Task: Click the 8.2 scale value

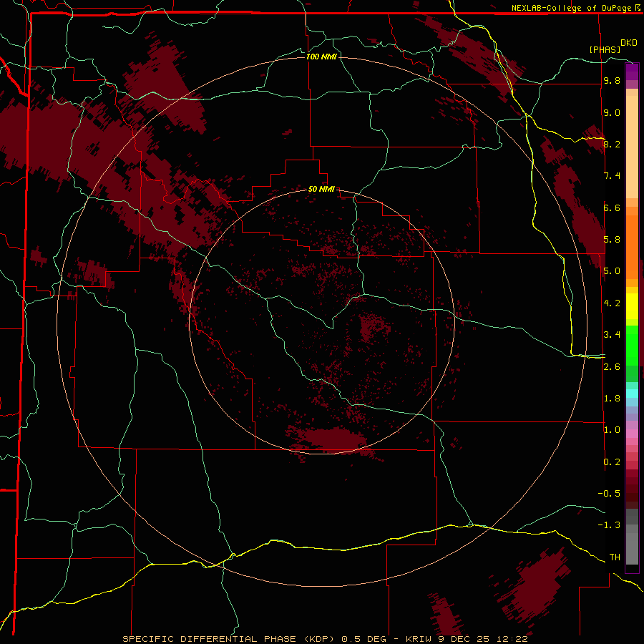Action: tap(612, 144)
